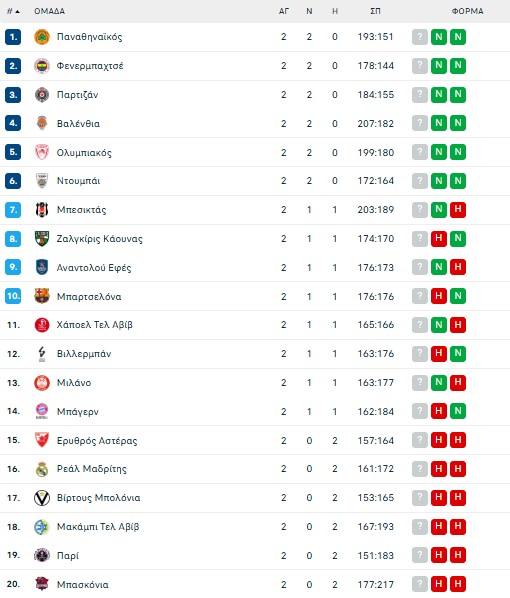Viewport: 510px width, 598px height.
Task: Sort table by the ΣΠ column header
Action: coord(375,11)
